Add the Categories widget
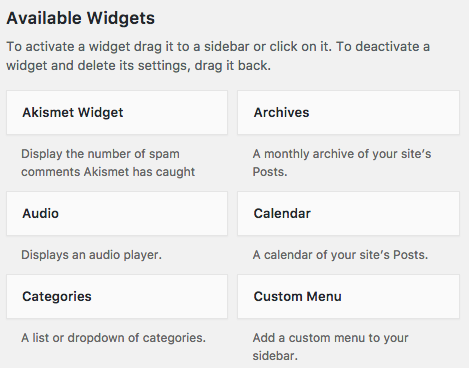Image resolution: width=469 pixels, height=368 pixels. [117, 297]
